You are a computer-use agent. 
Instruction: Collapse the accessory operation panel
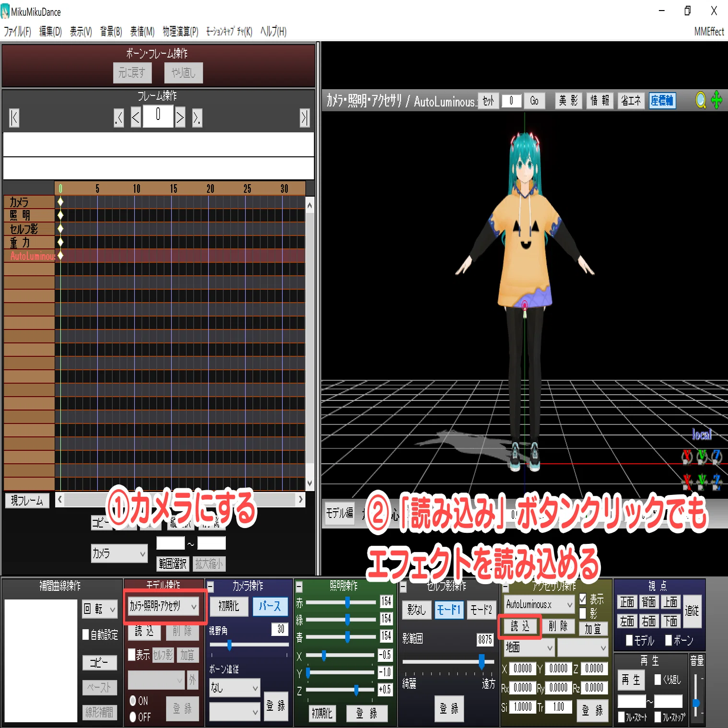tap(505, 587)
